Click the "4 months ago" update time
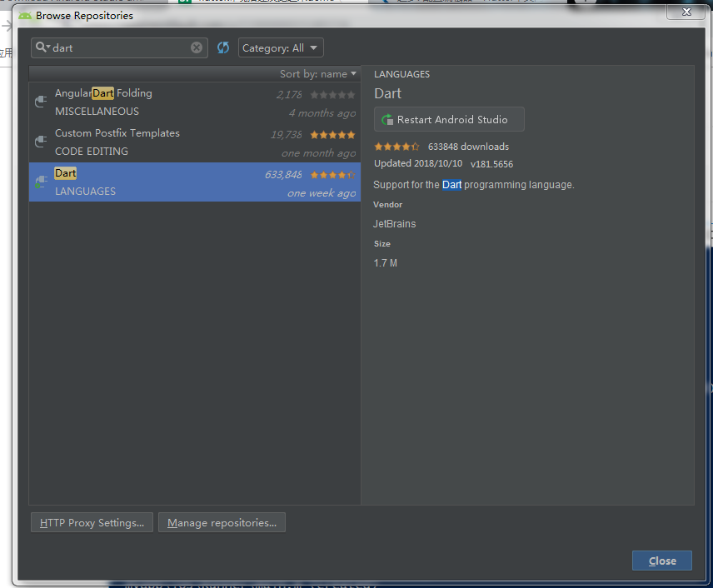 [x=322, y=113]
